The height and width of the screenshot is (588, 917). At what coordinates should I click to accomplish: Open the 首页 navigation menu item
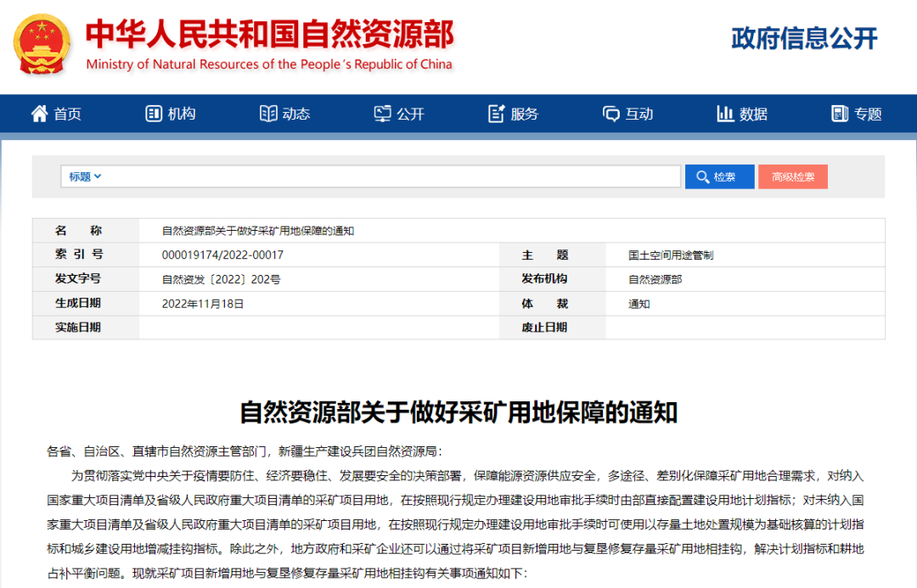click(67, 114)
